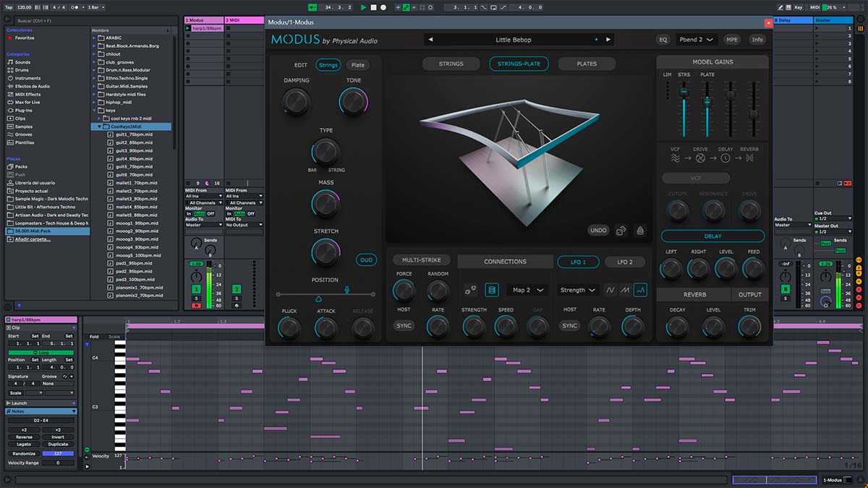Select the LFO 1 tab
The image size is (868, 488).
pos(579,262)
